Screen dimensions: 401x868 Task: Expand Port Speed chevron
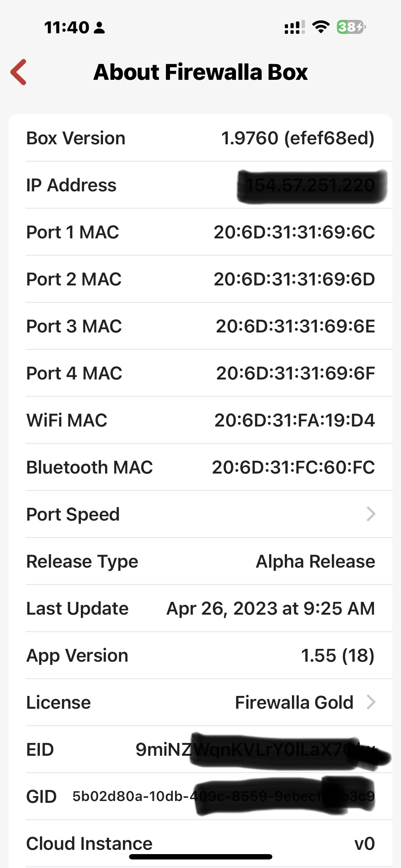coord(371,514)
